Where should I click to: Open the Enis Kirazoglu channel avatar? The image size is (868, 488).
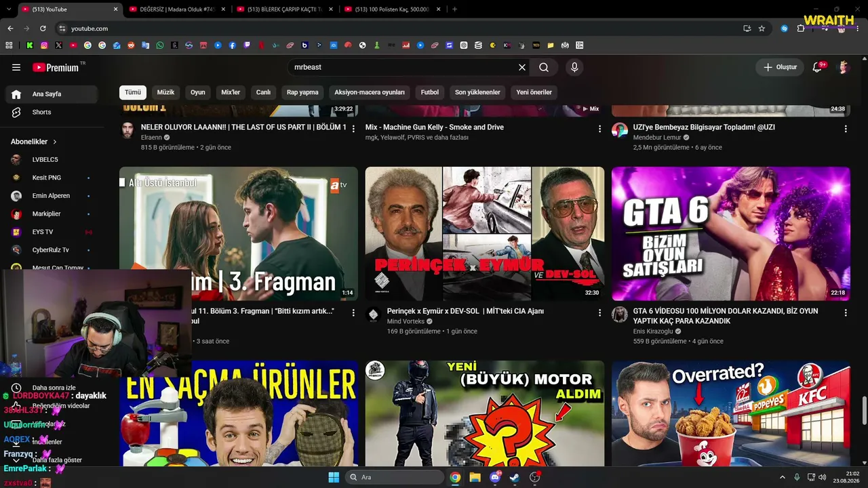point(620,314)
